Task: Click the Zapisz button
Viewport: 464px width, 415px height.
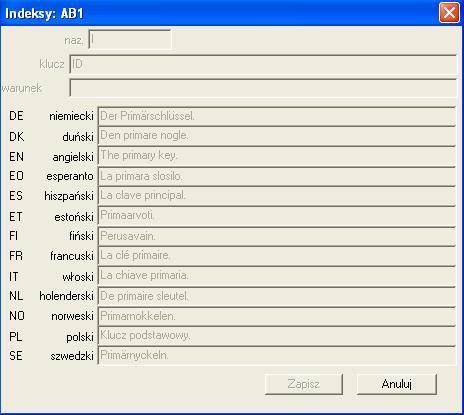Action: [x=304, y=384]
